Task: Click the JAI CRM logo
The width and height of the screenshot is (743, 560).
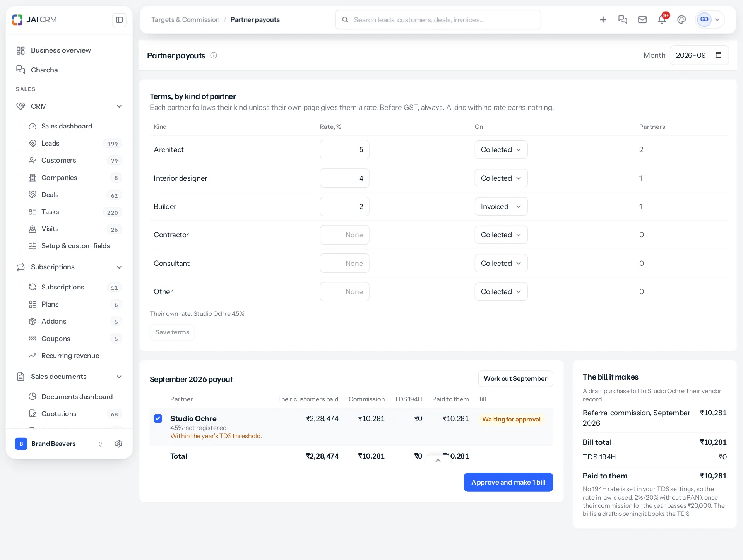Action: point(34,19)
